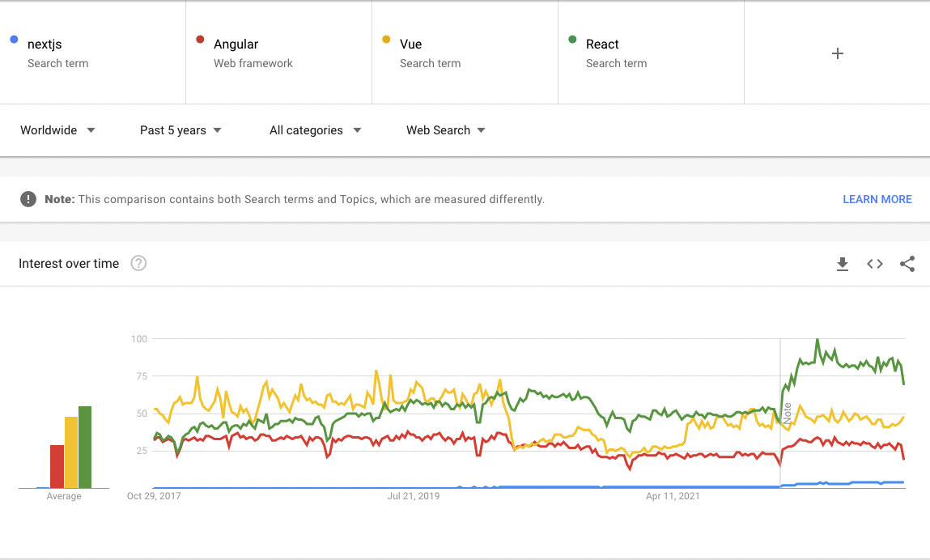Follow the LEARN MORE link
The height and width of the screenshot is (560, 930).
tap(877, 199)
